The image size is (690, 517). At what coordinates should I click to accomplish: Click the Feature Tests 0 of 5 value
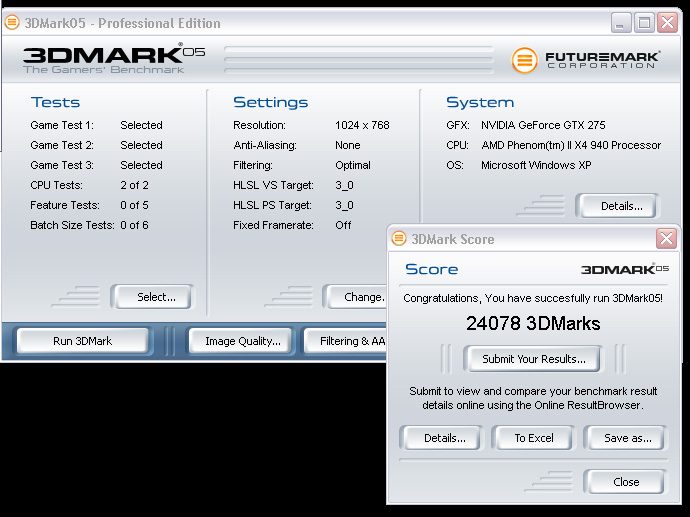[134, 205]
